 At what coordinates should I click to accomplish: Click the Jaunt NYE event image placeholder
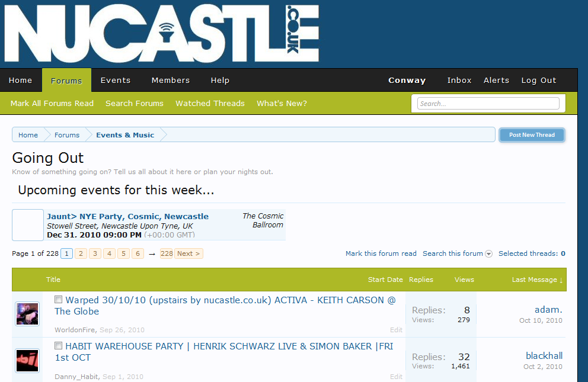point(28,225)
